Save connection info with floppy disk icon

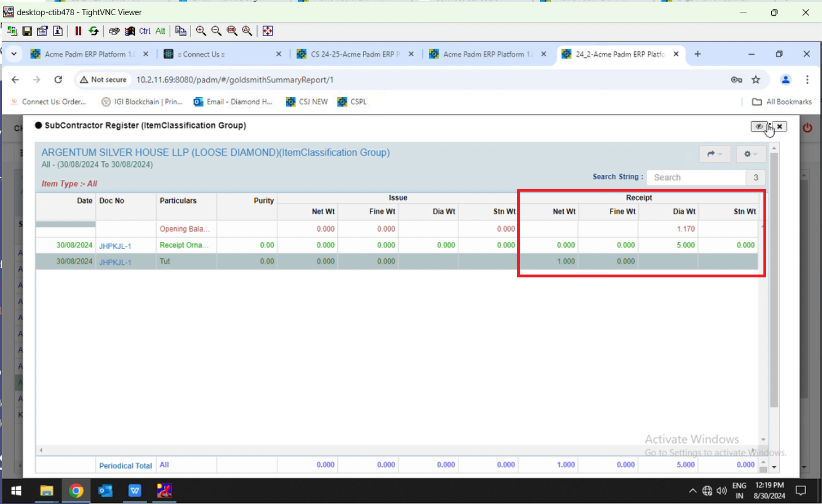(x=27, y=31)
